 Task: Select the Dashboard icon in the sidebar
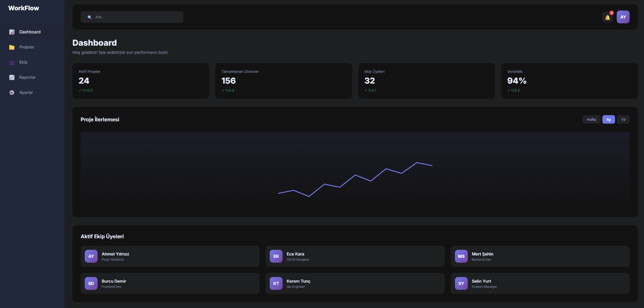click(12, 32)
